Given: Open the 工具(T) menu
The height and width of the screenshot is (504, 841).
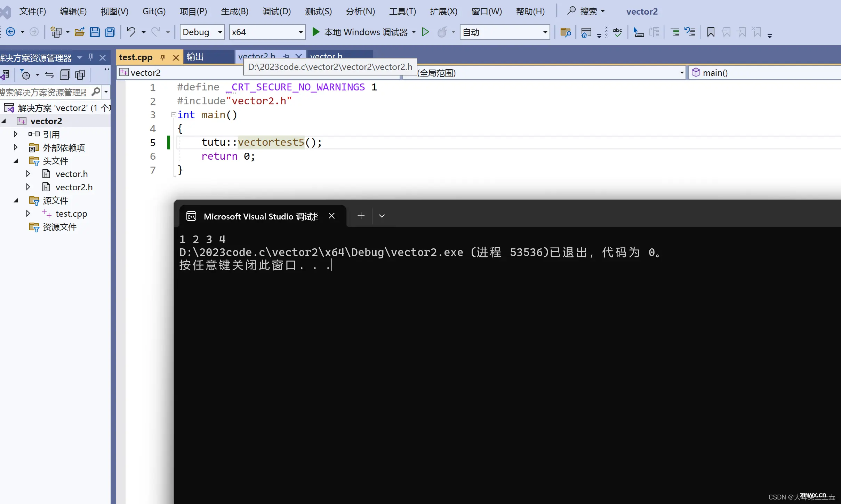Looking at the screenshot, I should pyautogui.click(x=402, y=11).
